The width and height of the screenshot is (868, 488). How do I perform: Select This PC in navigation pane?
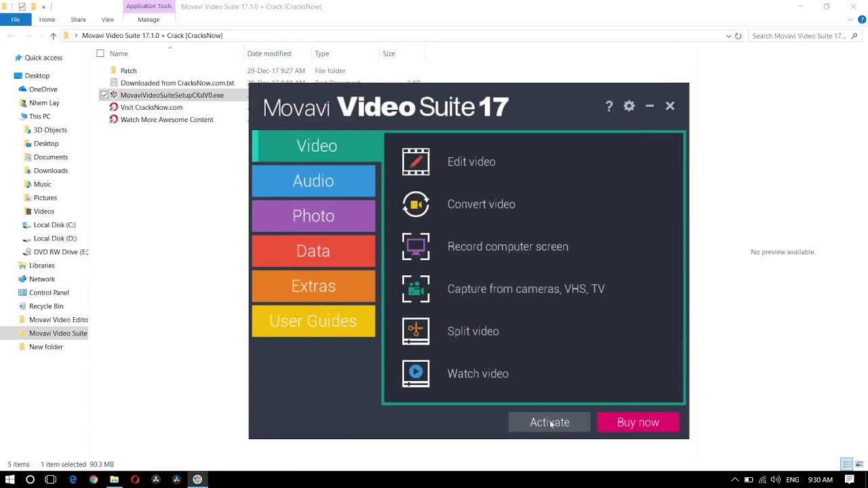click(39, 116)
